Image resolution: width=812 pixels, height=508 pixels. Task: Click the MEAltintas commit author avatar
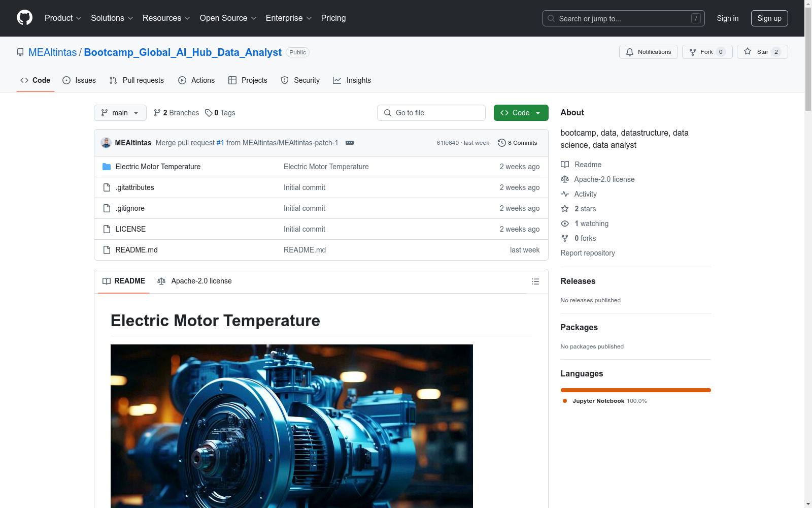(106, 143)
